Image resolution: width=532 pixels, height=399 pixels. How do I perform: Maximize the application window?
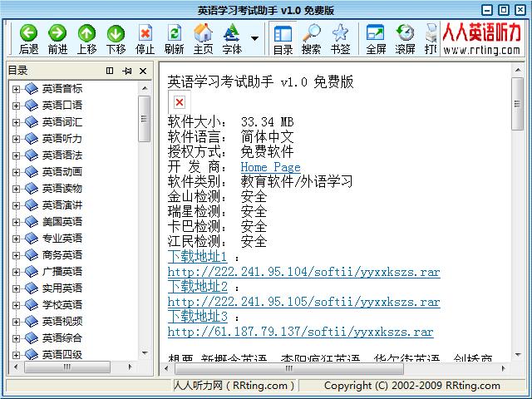tap(504, 10)
